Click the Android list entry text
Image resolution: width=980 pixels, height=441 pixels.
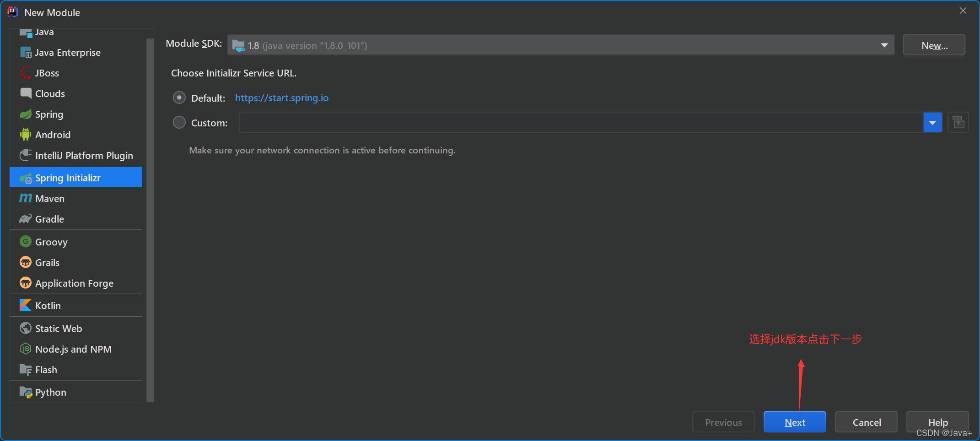click(x=53, y=135)
